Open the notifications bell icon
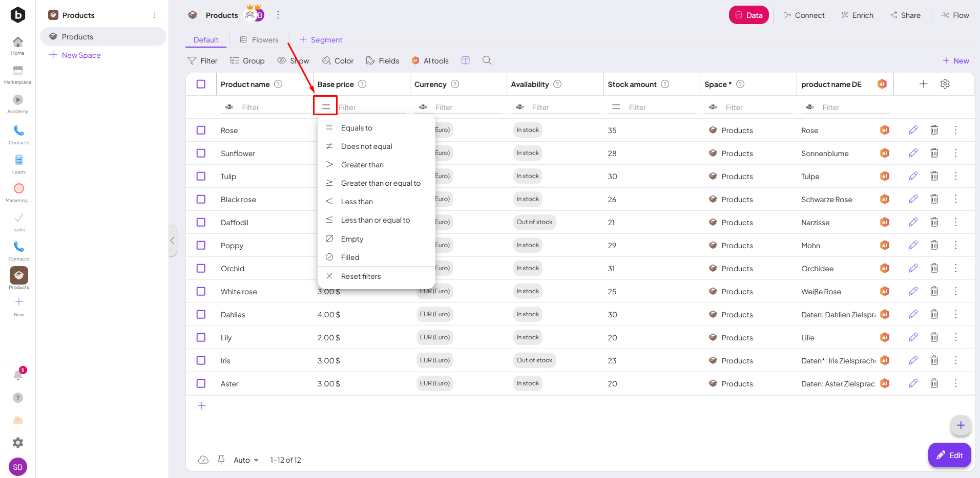Screen dimensions: 980x478 click(18, 375)
